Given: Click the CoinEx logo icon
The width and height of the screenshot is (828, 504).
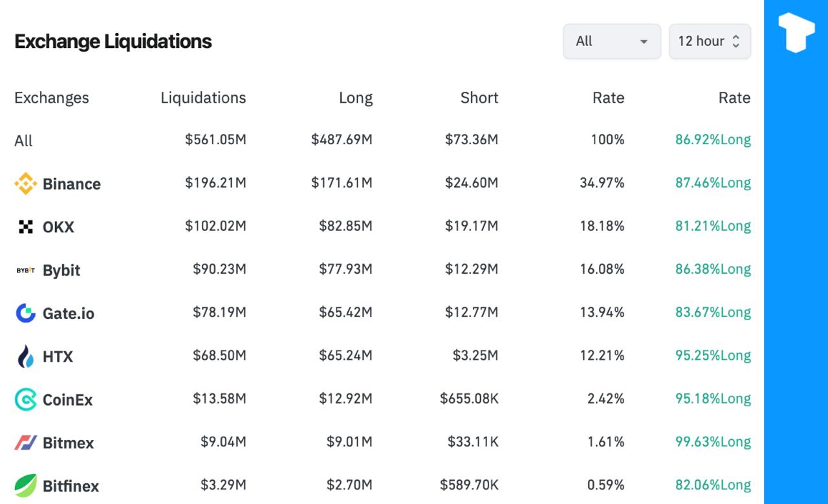Looking at the screenshot, I should point(26,399).
